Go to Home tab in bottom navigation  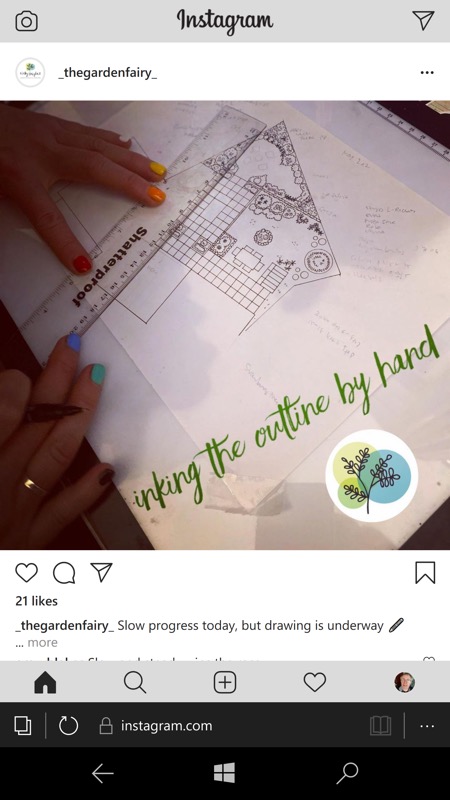pos(45,682)
